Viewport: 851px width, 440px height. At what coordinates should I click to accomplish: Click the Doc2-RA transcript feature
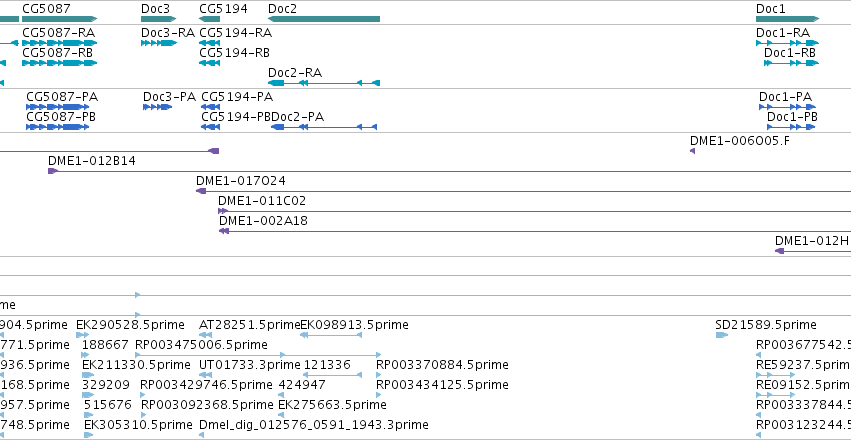coord(324,83)
